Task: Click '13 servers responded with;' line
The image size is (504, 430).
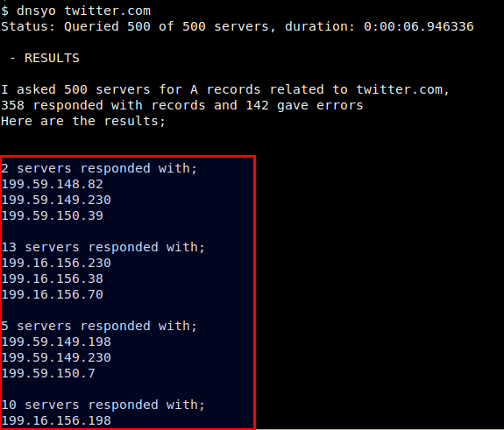Action: click(x=103, y=247)
